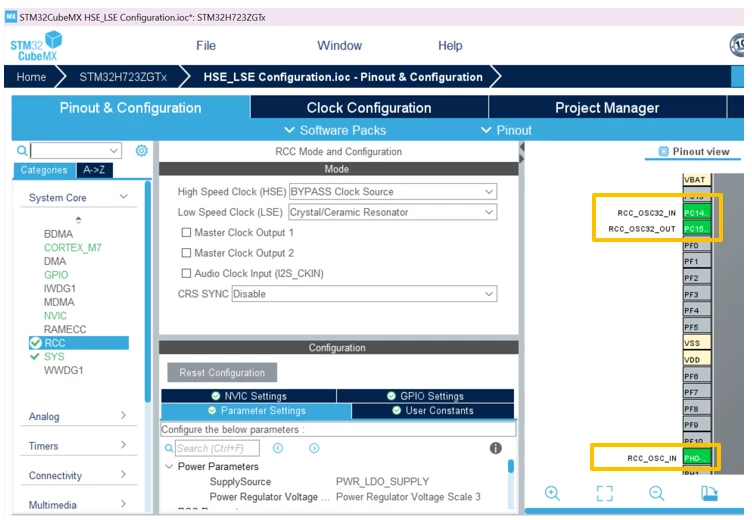Open the category search dropdown arrow
This screenshot has height=520, width=752.
pos(113,151)
